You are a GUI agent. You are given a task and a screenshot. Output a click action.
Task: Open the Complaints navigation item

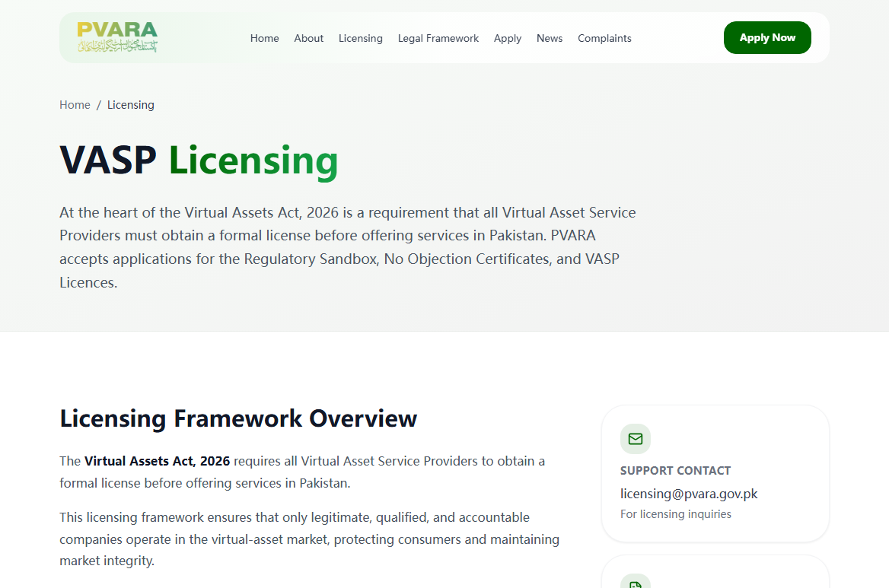pos(604,38)
